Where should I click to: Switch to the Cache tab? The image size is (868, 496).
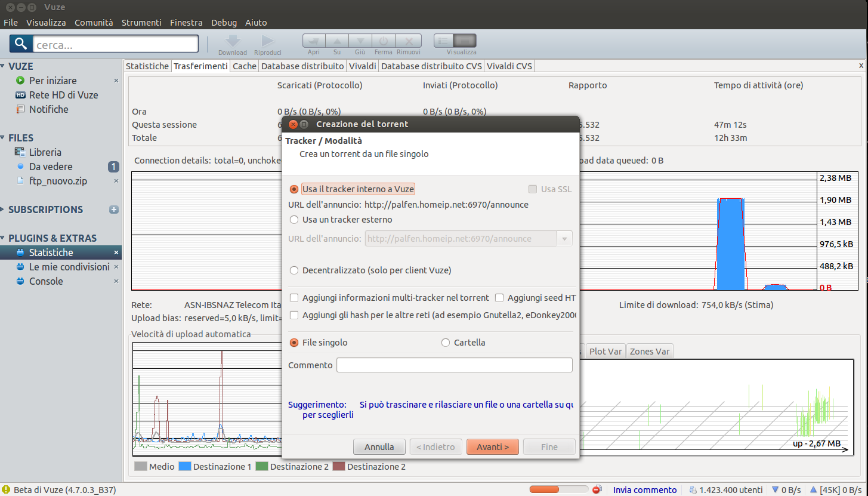244,66
